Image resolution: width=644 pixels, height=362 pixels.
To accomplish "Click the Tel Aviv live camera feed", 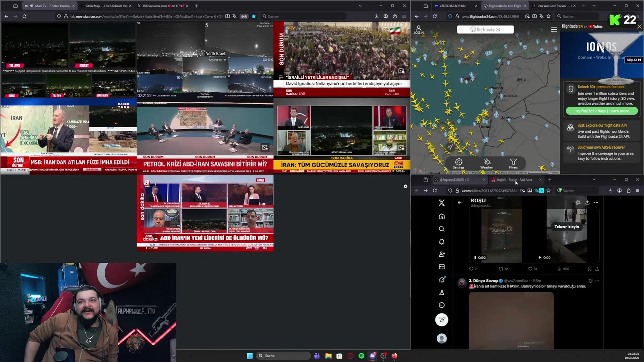I will [34, 45].
